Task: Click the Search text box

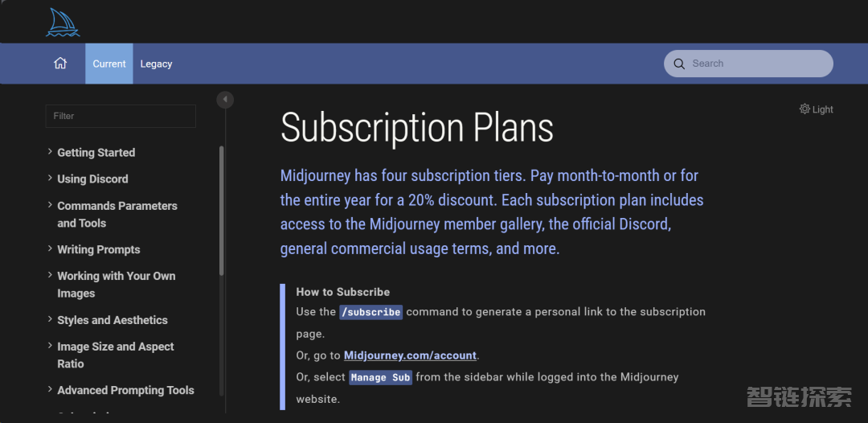Action: (755, 64)
